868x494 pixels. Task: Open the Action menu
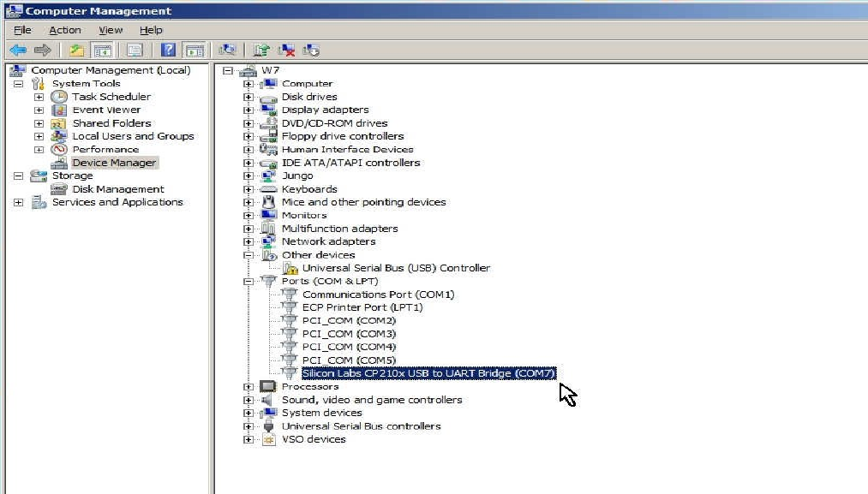[65, 30]
